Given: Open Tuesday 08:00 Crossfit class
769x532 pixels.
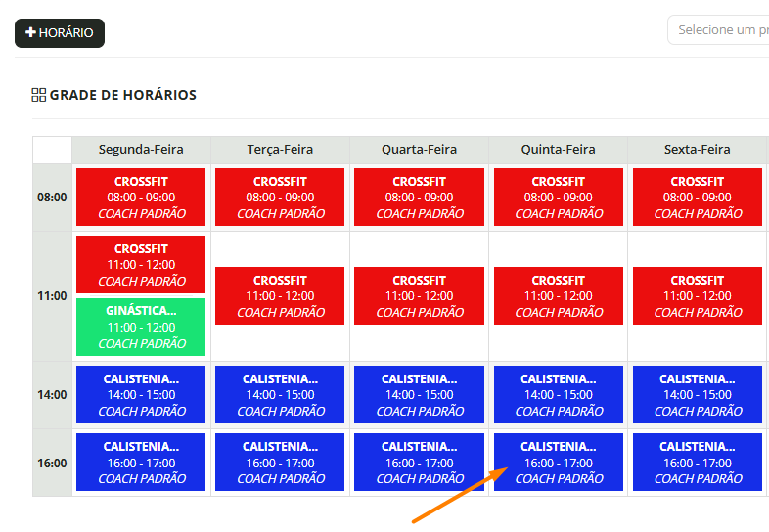Looking at the screenshot, I should coord(280,198).
